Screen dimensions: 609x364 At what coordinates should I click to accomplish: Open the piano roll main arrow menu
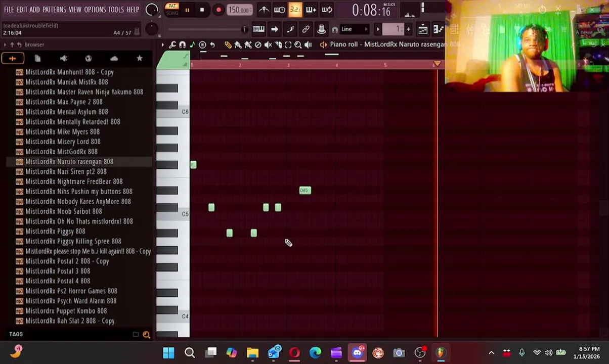point(163,45)
